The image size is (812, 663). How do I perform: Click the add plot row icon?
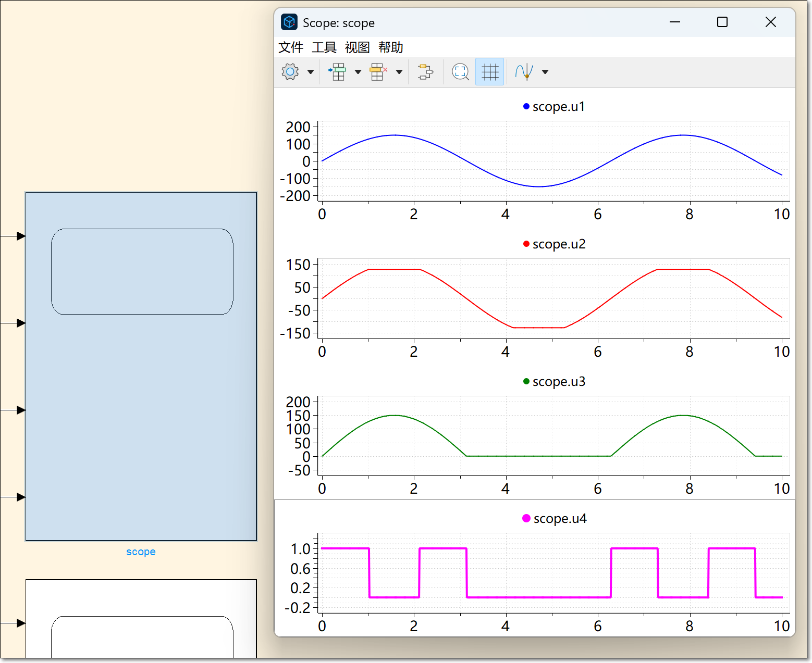(x=338, y=72)
